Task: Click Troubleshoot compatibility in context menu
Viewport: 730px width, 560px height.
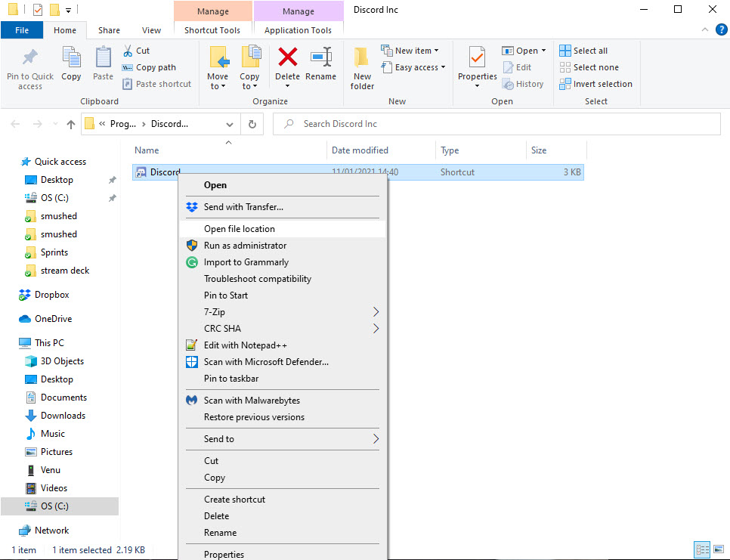Action: click(282, 279)
